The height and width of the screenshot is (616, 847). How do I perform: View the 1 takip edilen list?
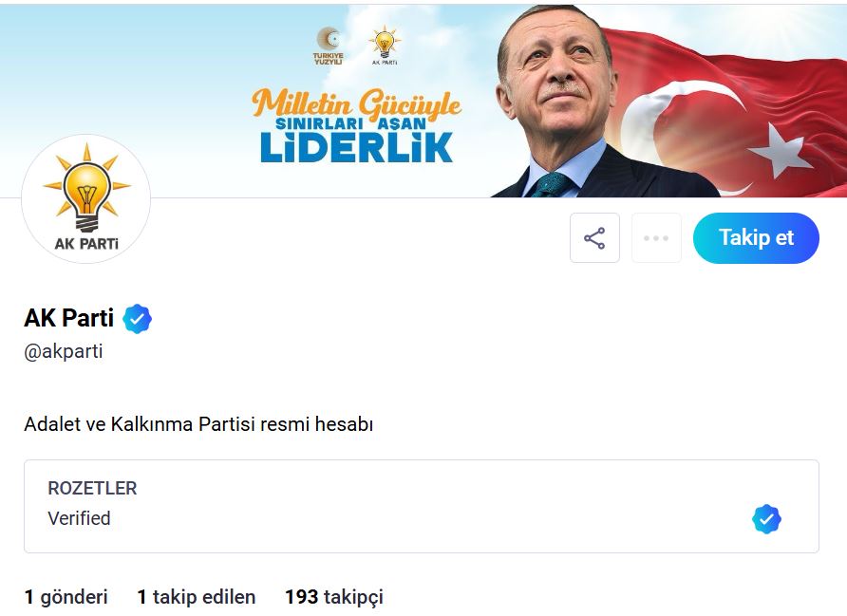click(197, 597)
